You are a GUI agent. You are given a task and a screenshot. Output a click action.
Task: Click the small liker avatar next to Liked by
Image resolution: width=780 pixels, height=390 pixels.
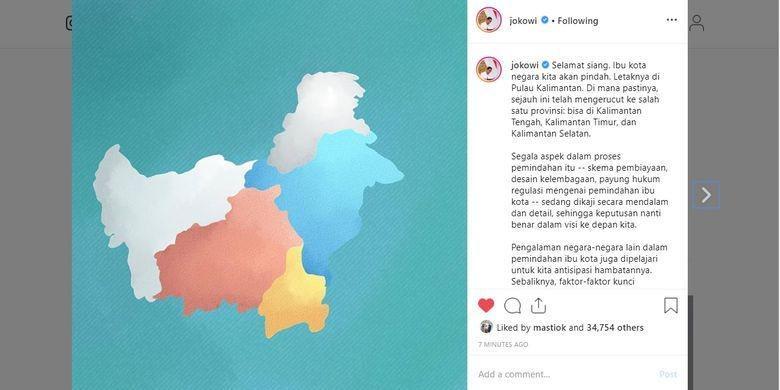pos(486,327)
